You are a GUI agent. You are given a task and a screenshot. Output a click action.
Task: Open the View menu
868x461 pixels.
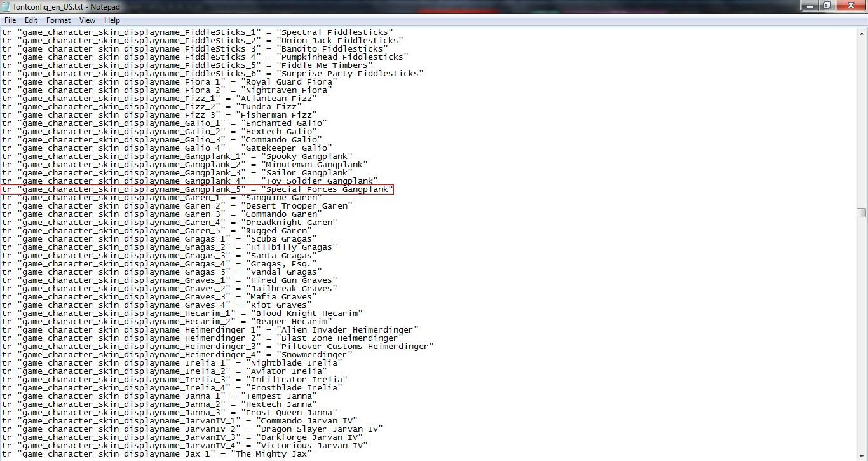pos(88,20)
